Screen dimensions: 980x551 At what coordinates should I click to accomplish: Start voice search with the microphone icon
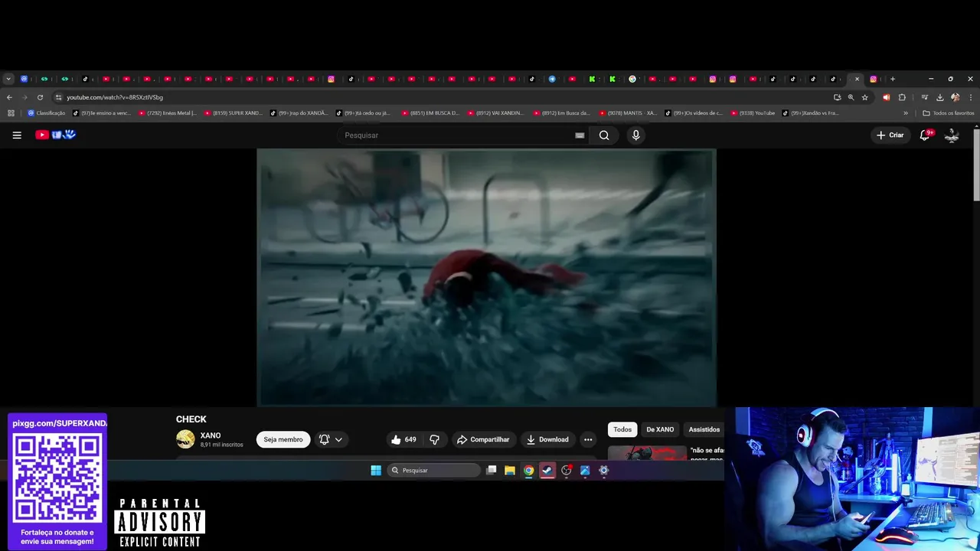point(635,135)
